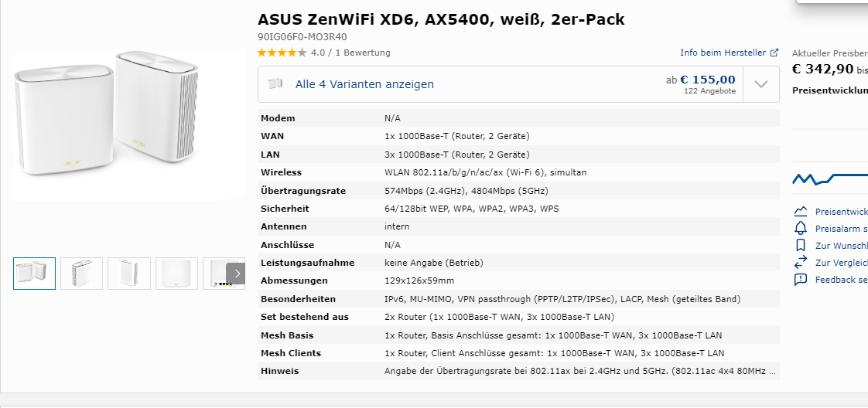Expand the variants dropdown chevron
This screenshot has height=408, width=868.
tap(760, 84)
